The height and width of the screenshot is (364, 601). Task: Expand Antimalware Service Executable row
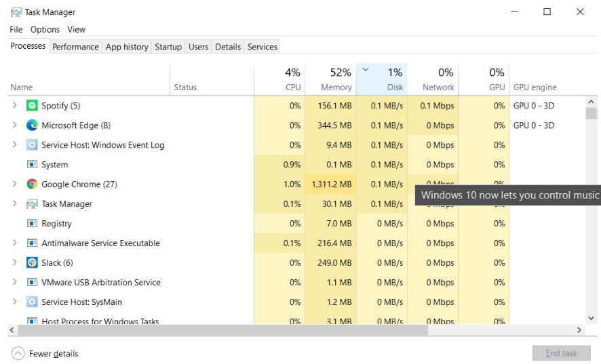[x=14, y=243]
